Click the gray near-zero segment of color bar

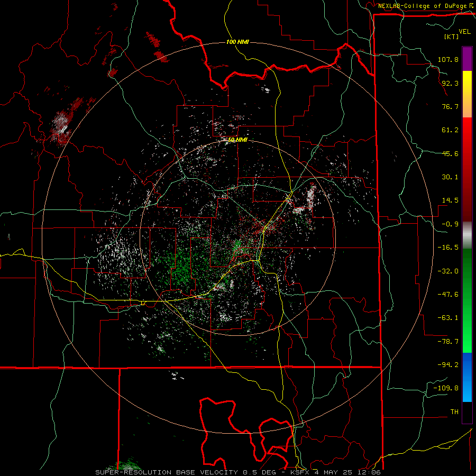[x=467, y=235]
